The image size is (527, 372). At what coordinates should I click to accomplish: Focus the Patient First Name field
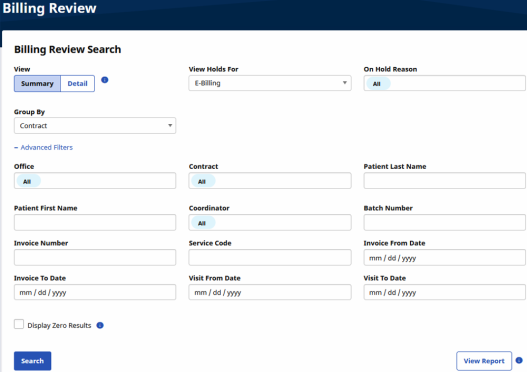click(x=95, y=222)
